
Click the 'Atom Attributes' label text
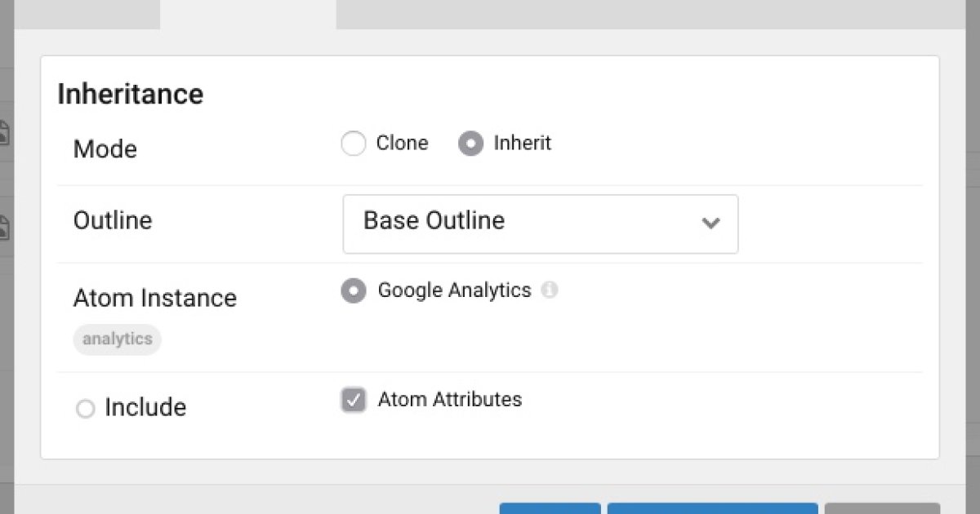(x=449, y=400)
